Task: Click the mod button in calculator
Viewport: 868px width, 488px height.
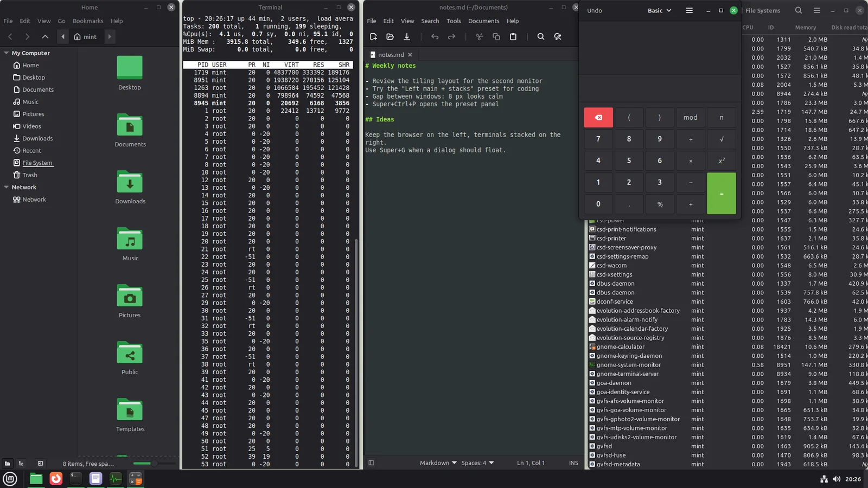Action: click(x=691, y=118)
